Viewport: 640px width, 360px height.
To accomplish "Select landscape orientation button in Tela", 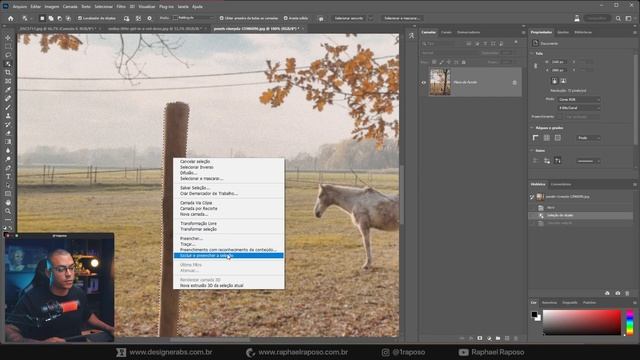I will point(563,81).
